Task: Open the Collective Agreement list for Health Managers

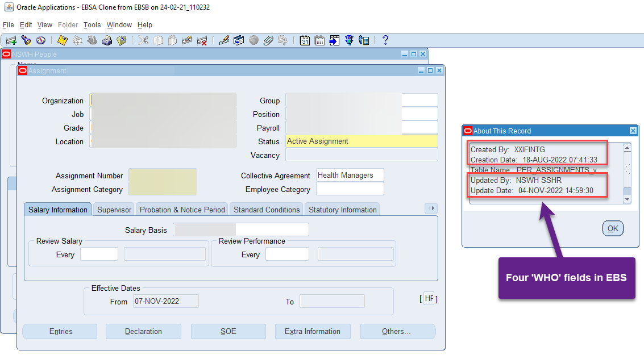Action: click(350, 175)
